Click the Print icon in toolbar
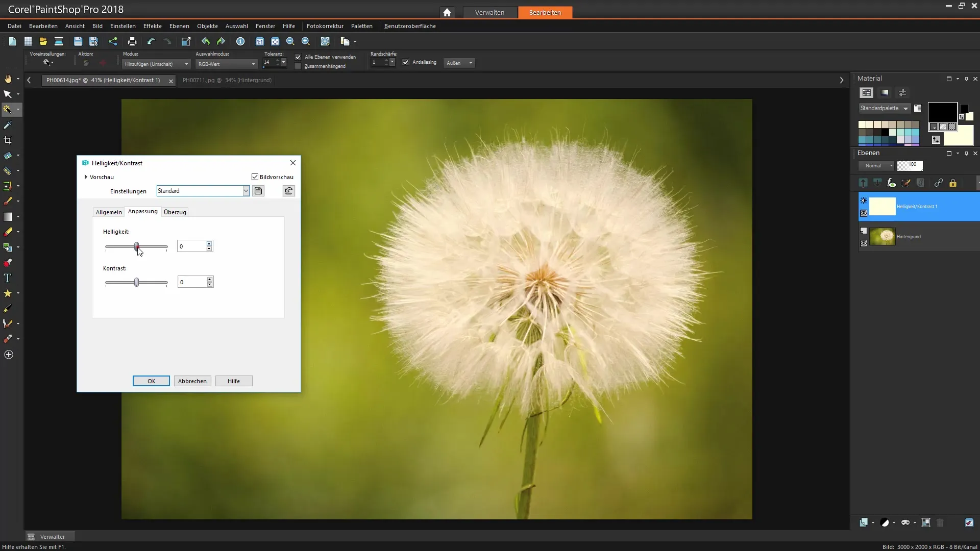 click(x=132, y=41)
